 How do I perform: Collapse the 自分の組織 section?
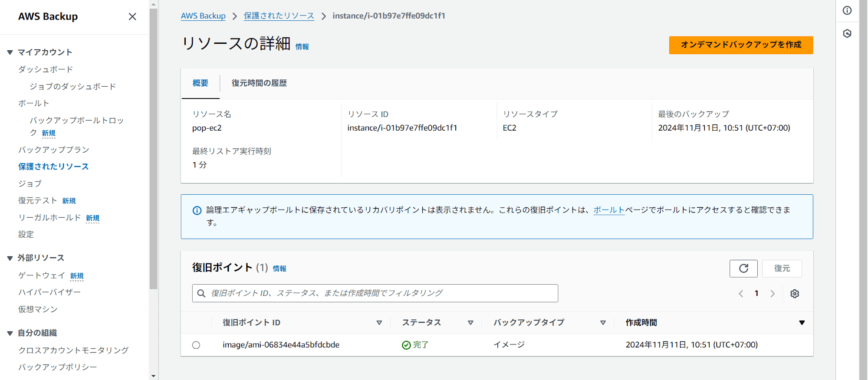tap(10, 333)
